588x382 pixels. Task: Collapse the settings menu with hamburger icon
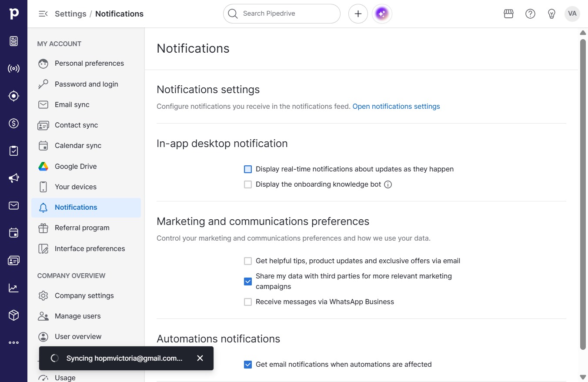pyautogui.click(x=43, y=13)
